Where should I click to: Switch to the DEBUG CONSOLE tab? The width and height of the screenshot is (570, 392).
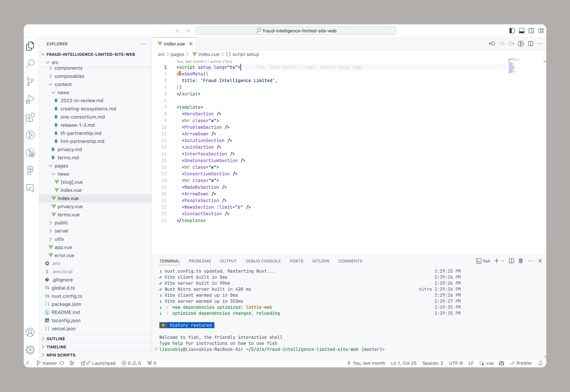[x=263, y=261]
